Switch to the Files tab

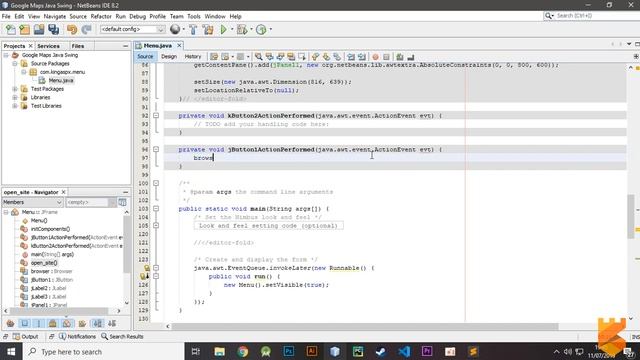pos(78,46)
